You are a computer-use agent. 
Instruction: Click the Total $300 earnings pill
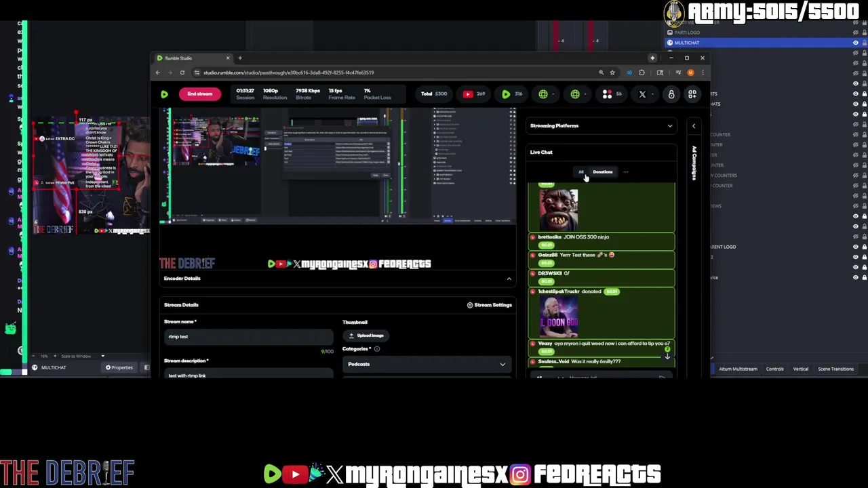click(434, 94)
